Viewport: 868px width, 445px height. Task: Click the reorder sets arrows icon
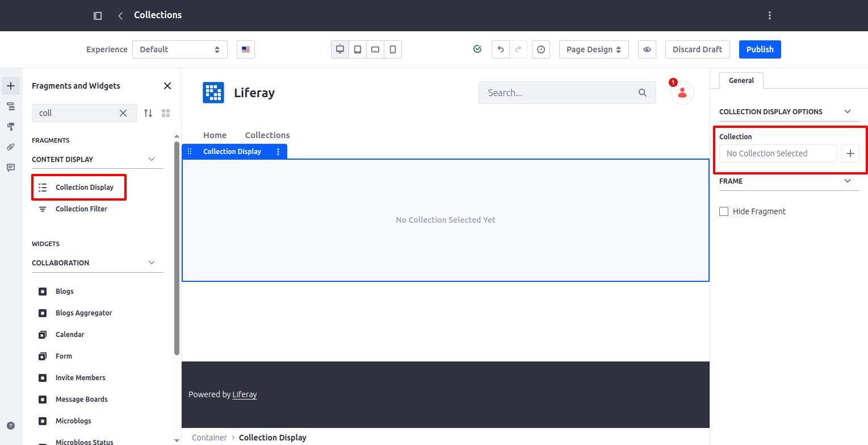148,113
